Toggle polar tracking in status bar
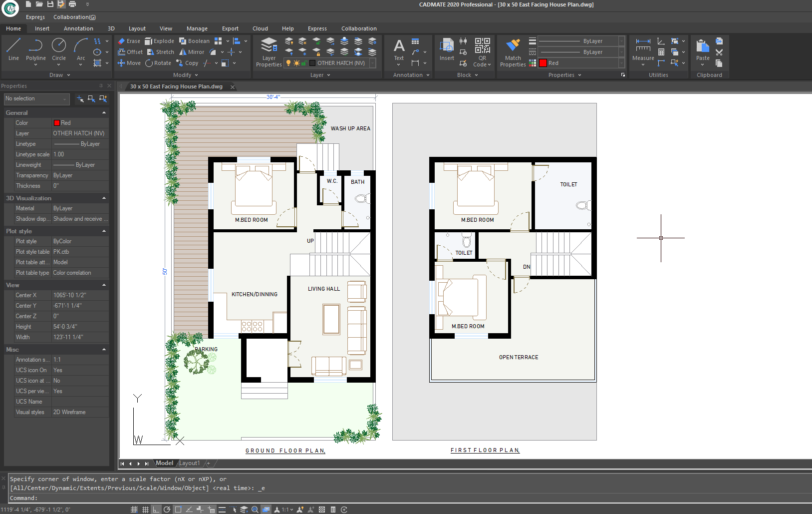This screenshot has height=514, width=812. (167, 510)
